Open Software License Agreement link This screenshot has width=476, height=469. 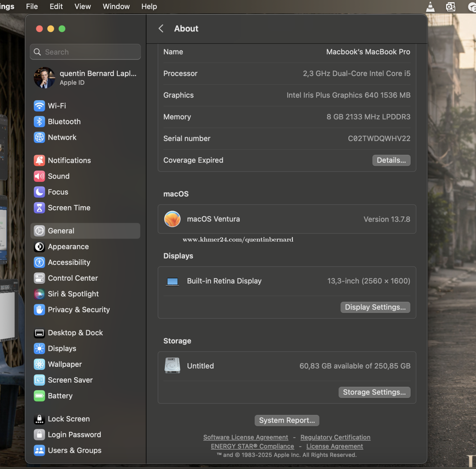[x=246, y=437]
